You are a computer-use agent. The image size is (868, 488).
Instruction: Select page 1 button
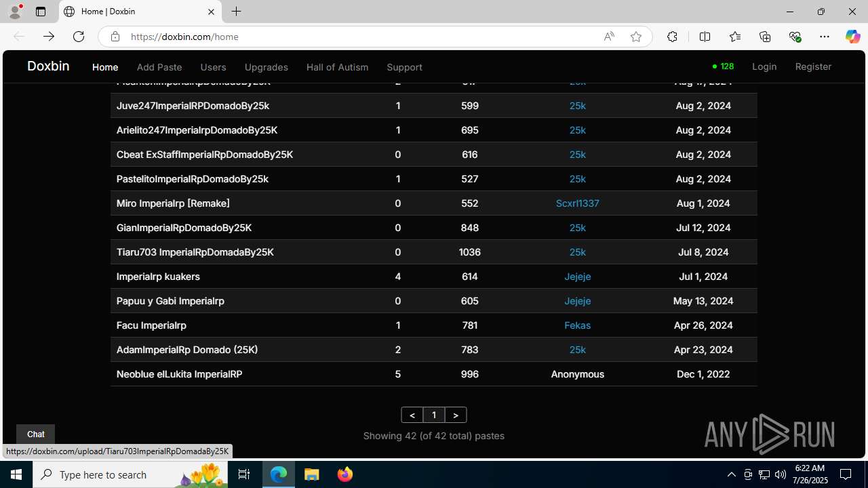pos(434,415)
